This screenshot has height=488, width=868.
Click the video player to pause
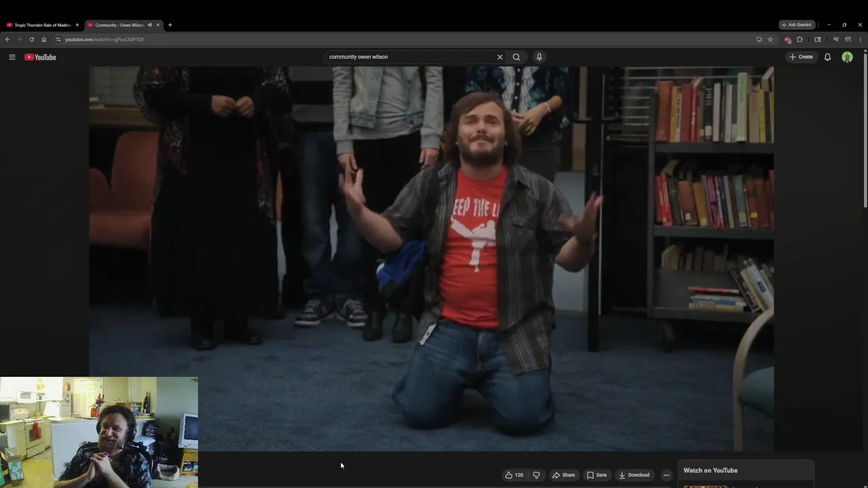(x=431, y=258)
